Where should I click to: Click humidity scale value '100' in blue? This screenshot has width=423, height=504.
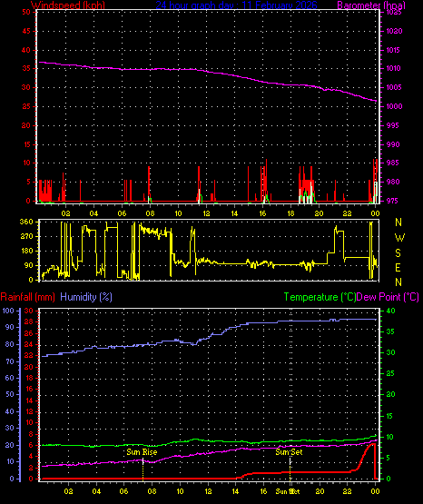coord(8,311)
